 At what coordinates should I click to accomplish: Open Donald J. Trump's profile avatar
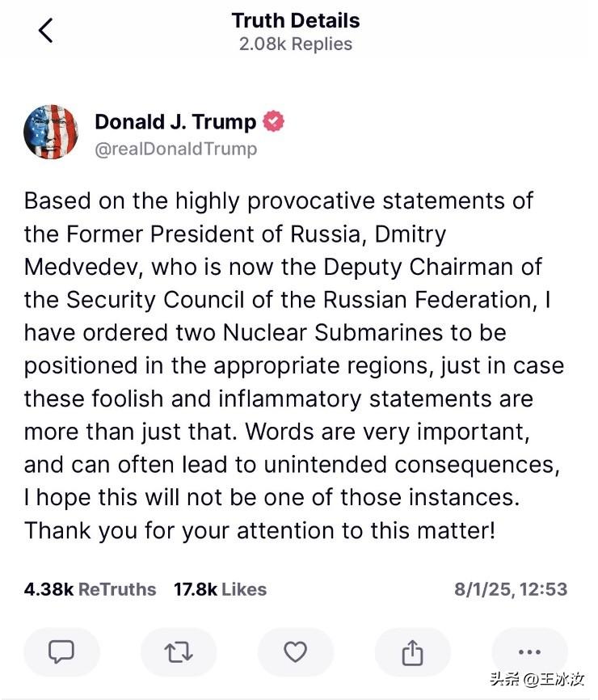point(50,132)
